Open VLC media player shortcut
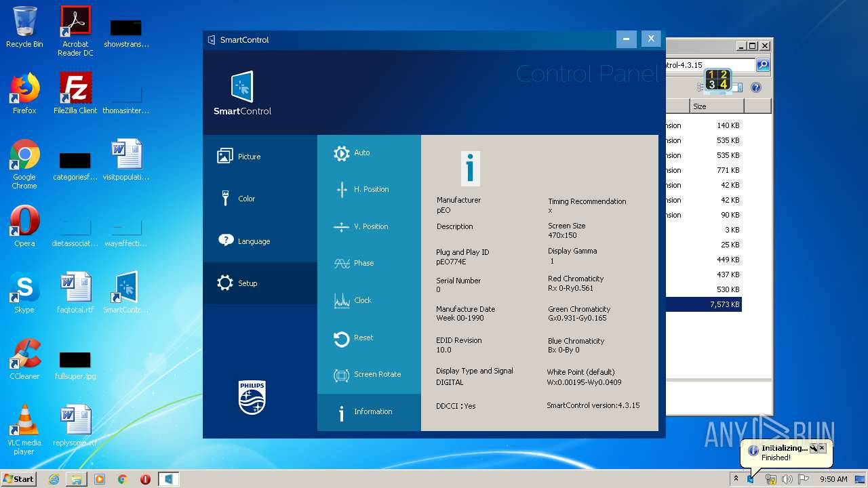Image resolution: width=868 pixels, height=488 pixels. 24,430
